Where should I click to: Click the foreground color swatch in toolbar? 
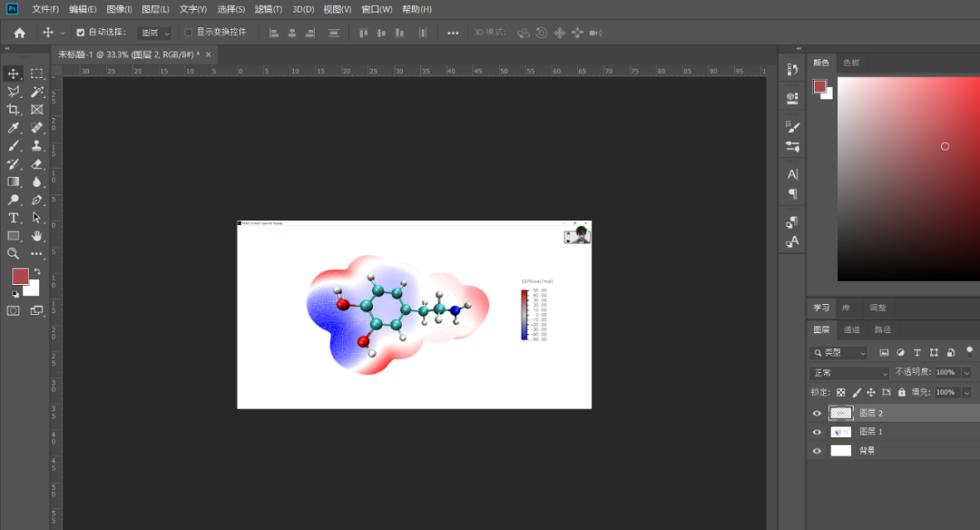click(20, 277)
